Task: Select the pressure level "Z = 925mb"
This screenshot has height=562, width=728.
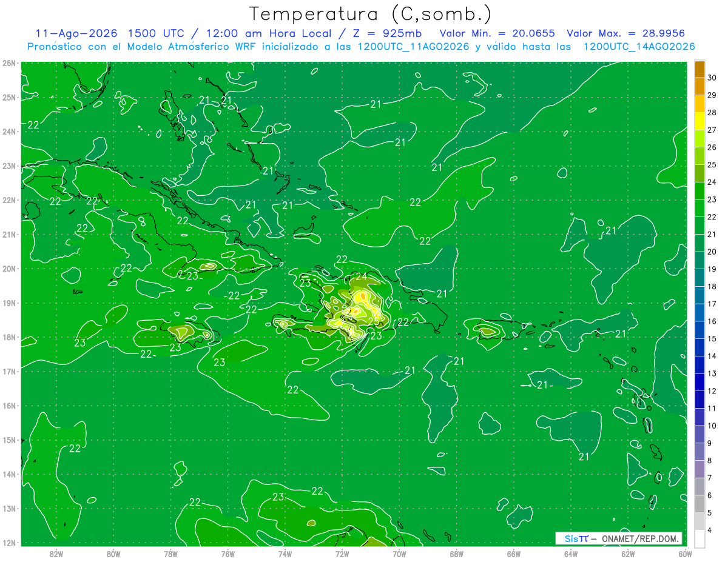Action: click(387, 33)
